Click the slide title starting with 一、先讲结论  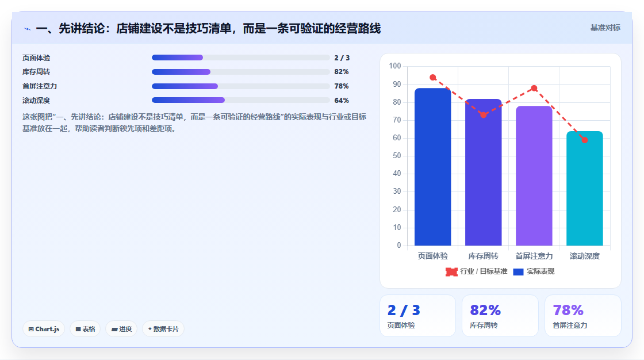[x=208, y=28]
